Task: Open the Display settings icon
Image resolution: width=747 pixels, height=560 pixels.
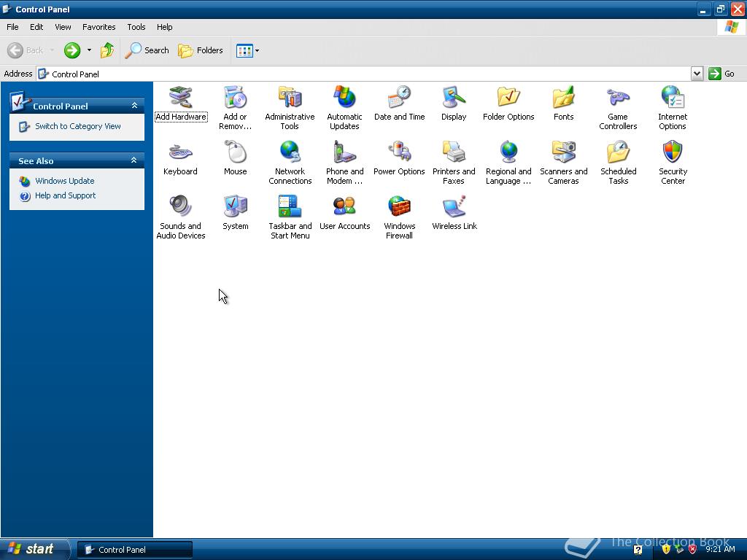Action: coord(454,104)
